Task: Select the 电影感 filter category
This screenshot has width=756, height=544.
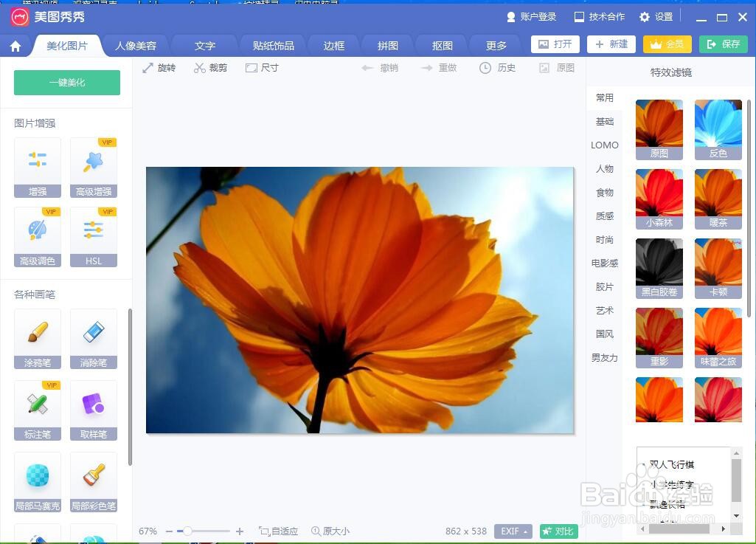Action: pyautogui.click(x=605, y=264)
